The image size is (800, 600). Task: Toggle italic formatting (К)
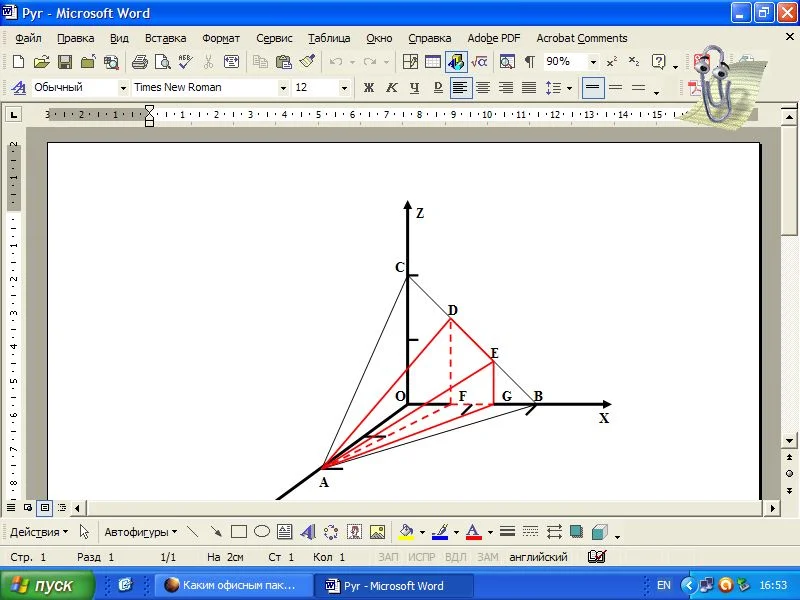(x=391, y=88)
